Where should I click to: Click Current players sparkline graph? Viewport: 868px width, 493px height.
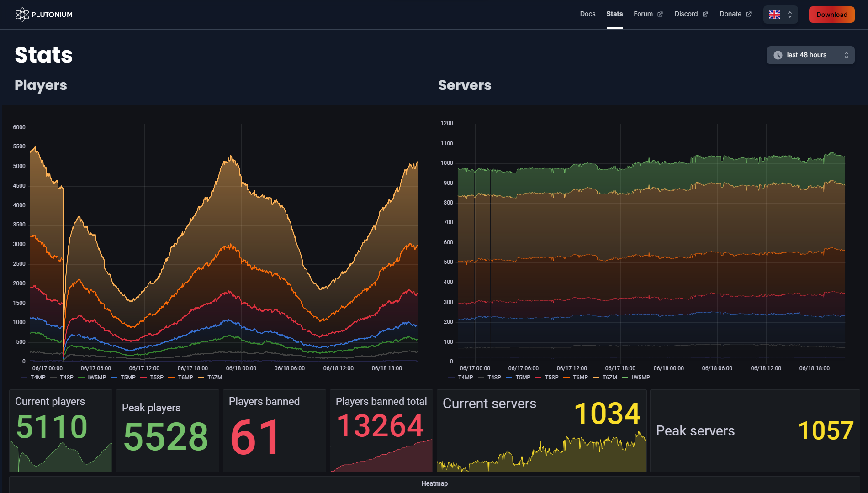pos(61,457)
